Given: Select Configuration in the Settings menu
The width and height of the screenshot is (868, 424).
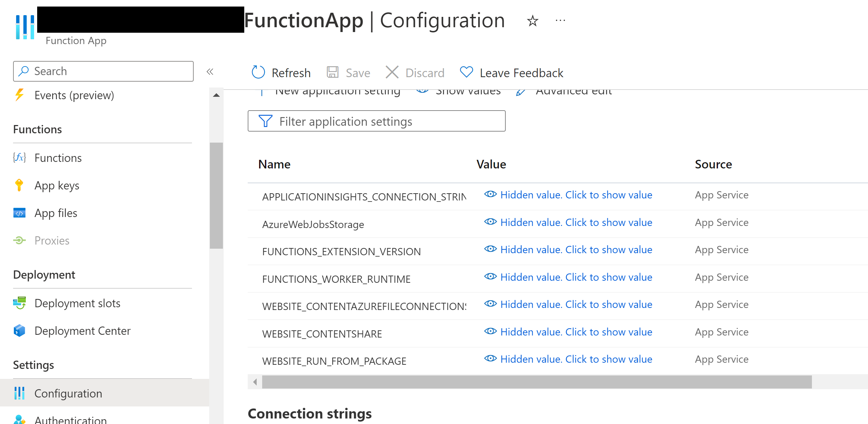Looking at the screenshot, I should click(68, 393).
